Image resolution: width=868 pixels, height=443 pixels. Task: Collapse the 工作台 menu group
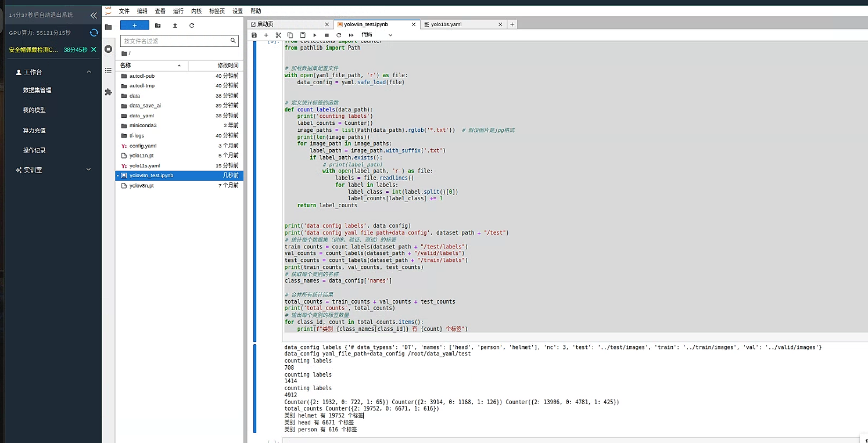(89, 72)
